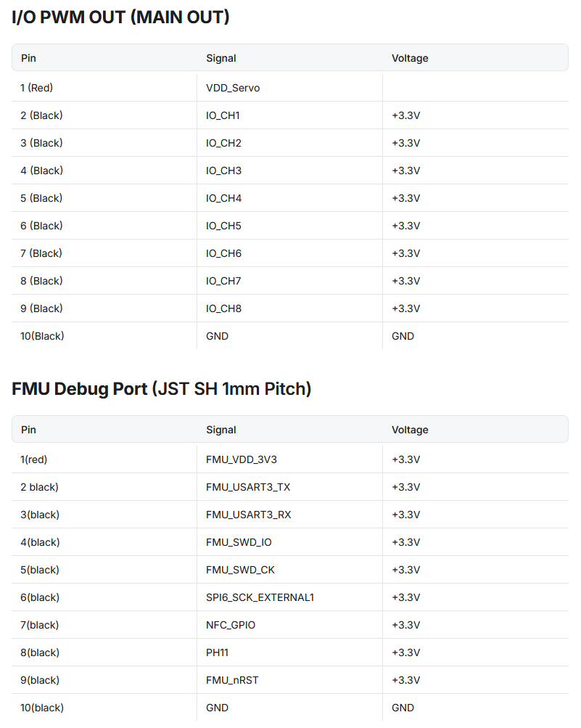Screen dimensions: 581x728
Task: Click the IO_CH1 signal cell
Action: pos(223,115)
